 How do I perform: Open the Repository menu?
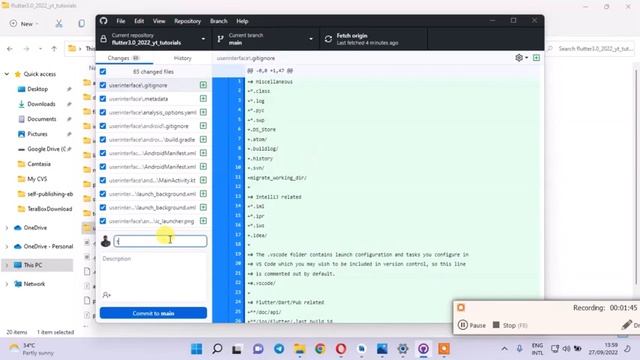click(187, 21)
